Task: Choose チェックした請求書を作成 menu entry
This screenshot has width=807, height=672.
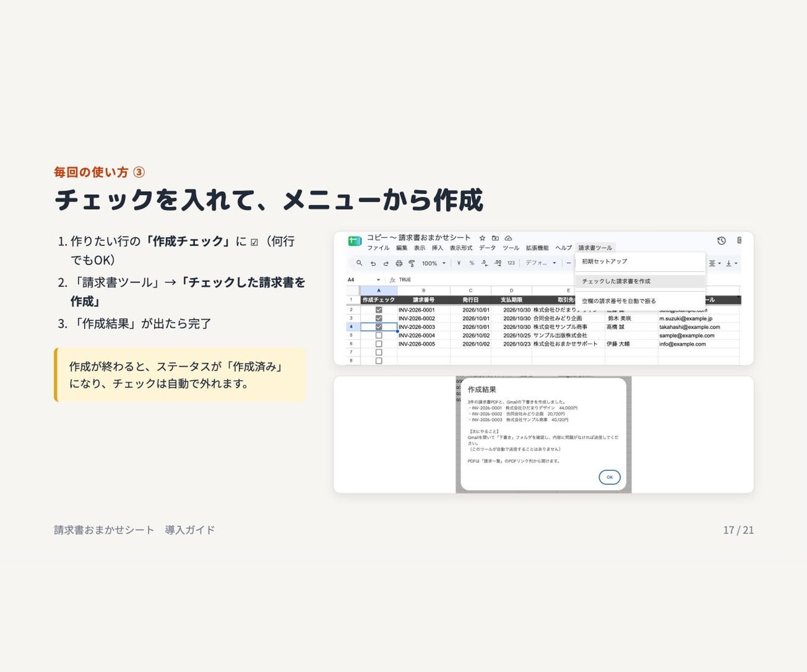Action: pos(640,281)
